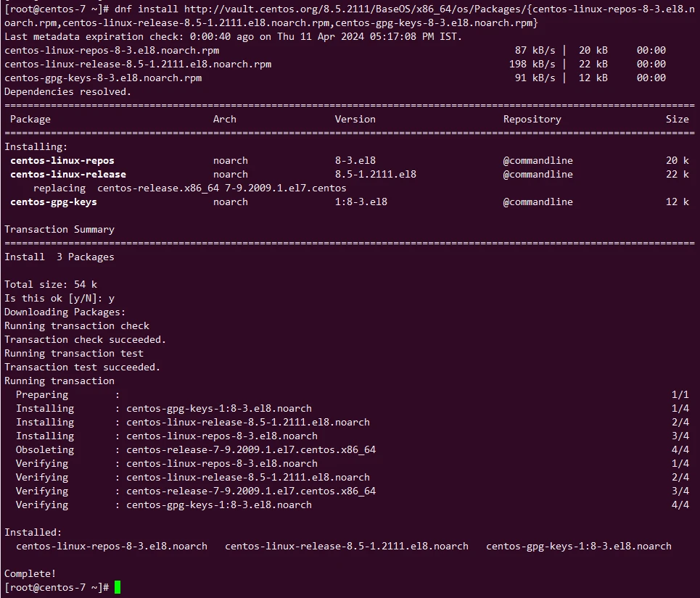
Task: Select the 'Total size: 54 k' line
Action: pyautogui.click(x=51, y=284)
